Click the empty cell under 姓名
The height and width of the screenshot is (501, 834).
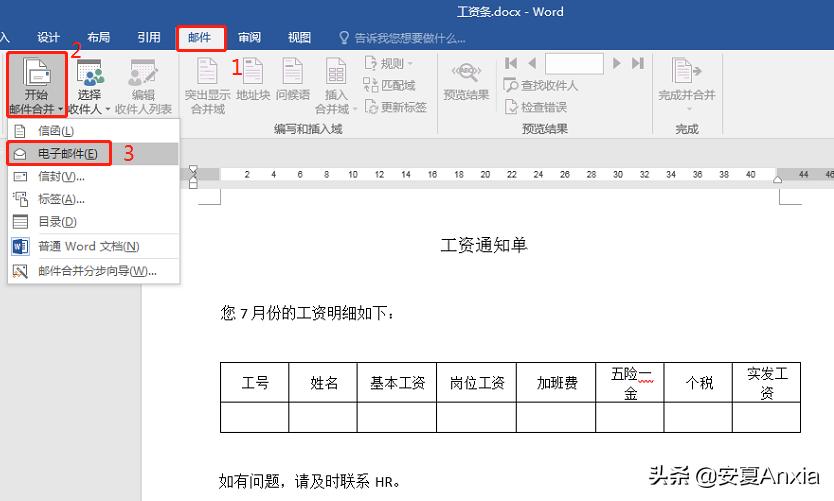(x=323, y=417)
